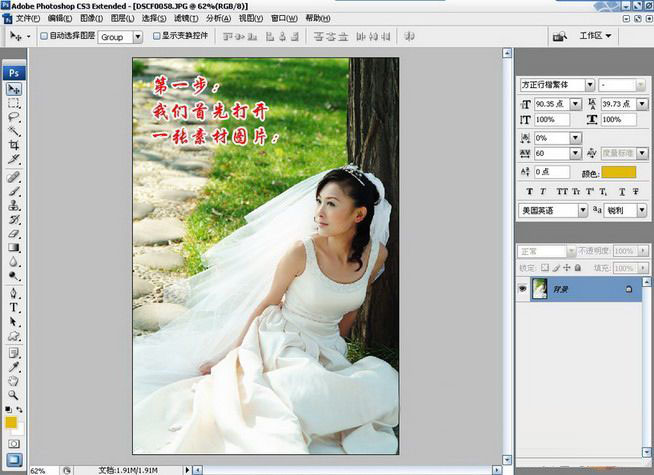The image size is (654, 475).
Task: Select the Move tool in the toolbox
Action: point(14,89)
